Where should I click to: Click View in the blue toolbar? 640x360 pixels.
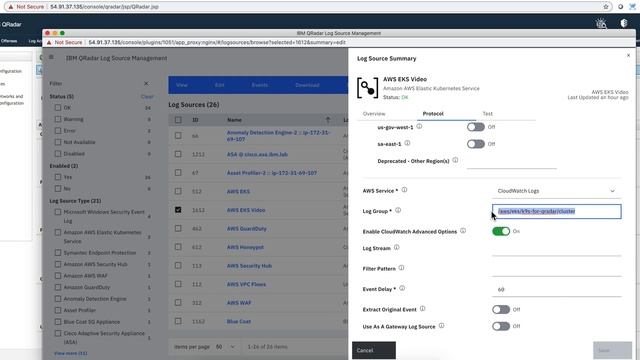182,85
